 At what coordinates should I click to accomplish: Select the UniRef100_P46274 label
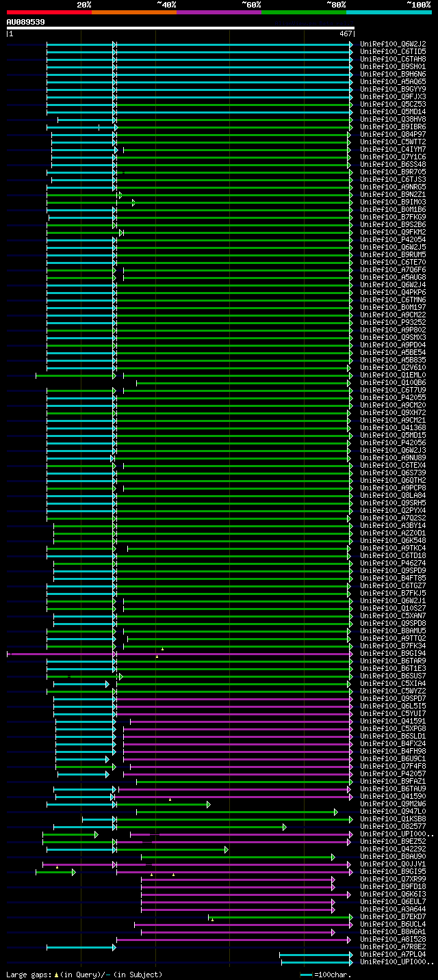point(393,563)
